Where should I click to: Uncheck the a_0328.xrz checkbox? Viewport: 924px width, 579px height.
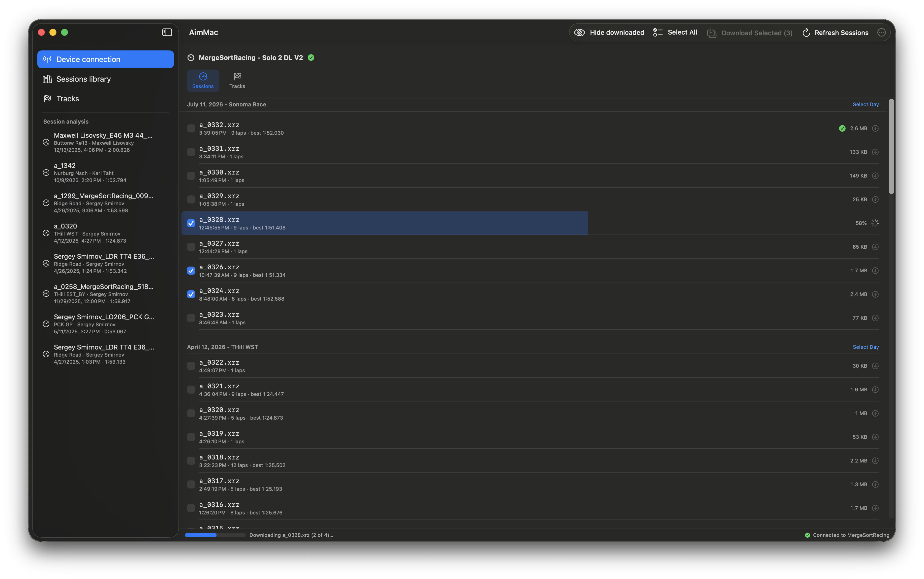191,223
